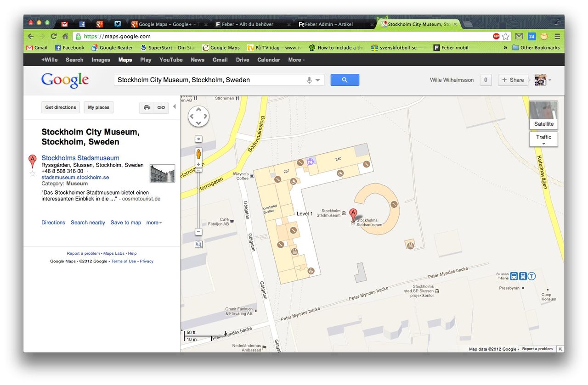Reload the page

tap(54, 36)
